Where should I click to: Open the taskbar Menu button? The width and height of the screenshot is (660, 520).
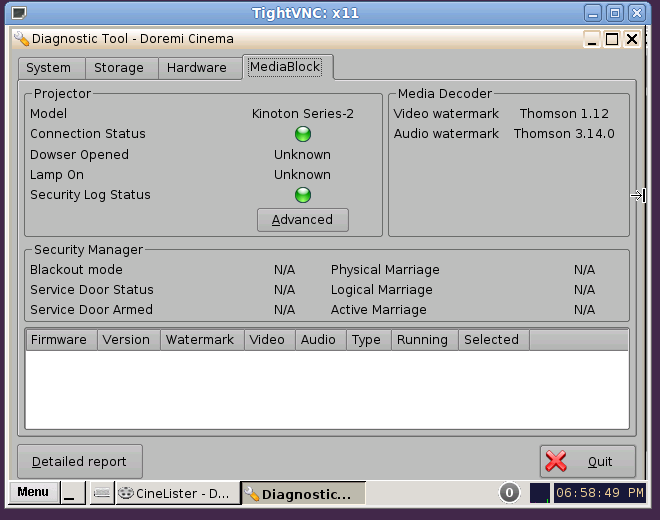tap(33, 492)
